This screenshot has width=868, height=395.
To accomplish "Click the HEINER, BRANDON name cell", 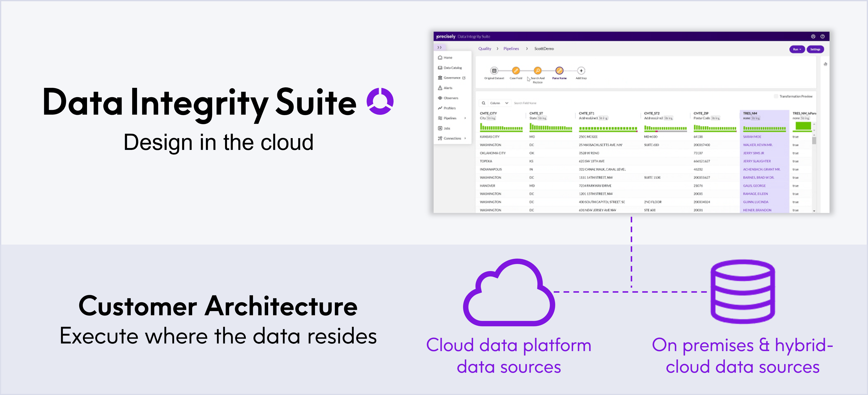I will (757, 210).
